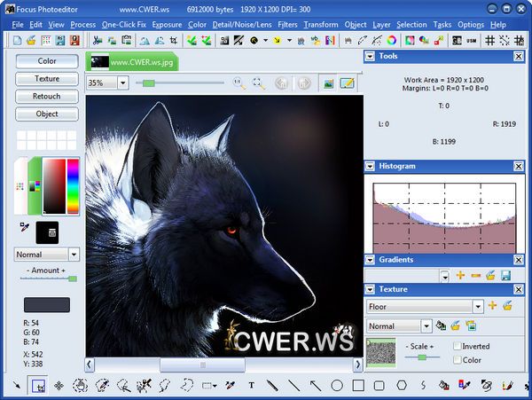Select the ellipse shape tool
This screenshot has height=400, width=532.
[337, 386]
